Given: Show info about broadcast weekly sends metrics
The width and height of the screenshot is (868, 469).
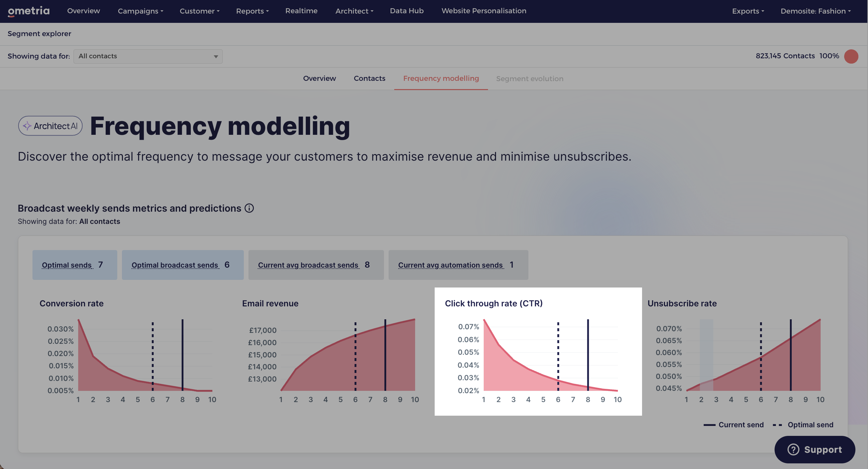Looking at the screenshot, I should point(249,208).
